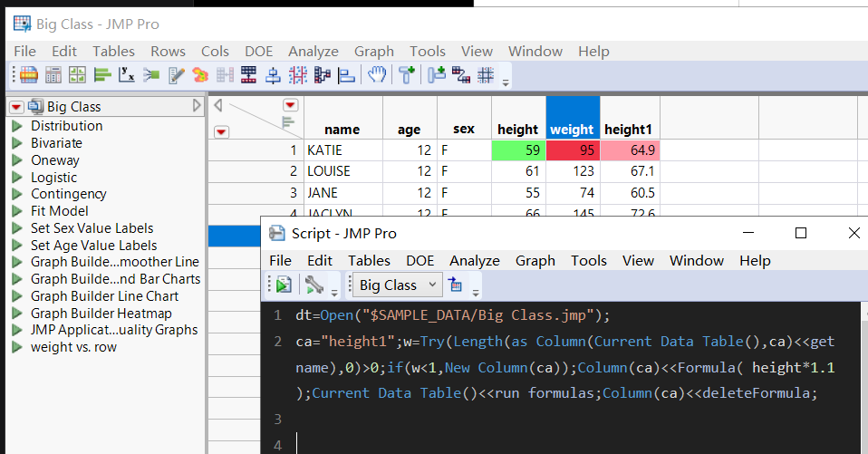Image resolution: width=868 pixels, height=454 pixels.
Task: Run the Distribution table script
Action: pyautogui.click(x=17, y=126)
